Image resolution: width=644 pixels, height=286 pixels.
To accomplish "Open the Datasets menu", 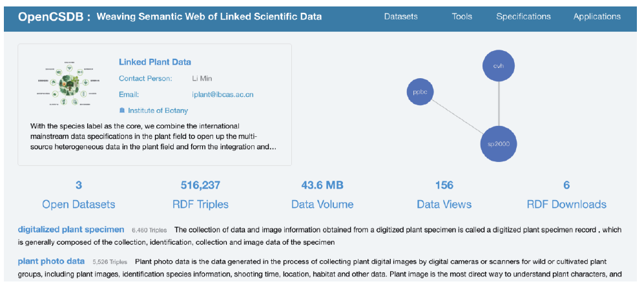I will 401,17.
